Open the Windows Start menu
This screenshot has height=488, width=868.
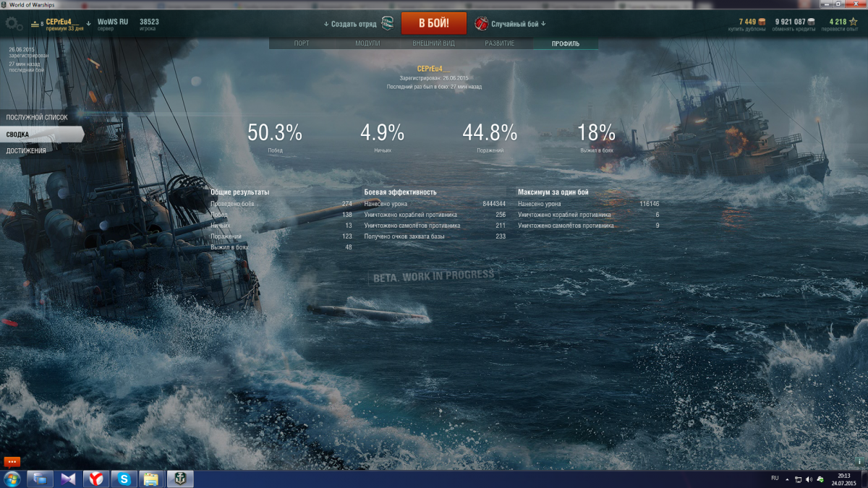[11, 479]
